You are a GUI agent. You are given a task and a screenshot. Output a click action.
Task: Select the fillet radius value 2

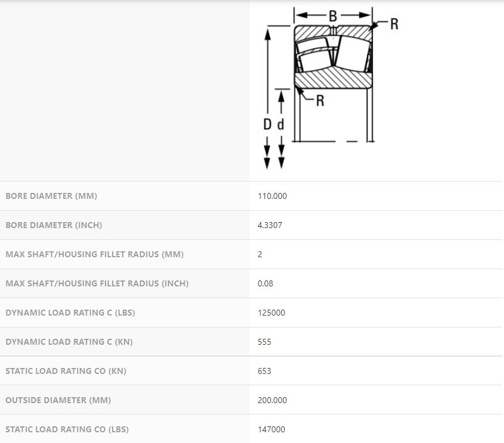tap(260, 254)
